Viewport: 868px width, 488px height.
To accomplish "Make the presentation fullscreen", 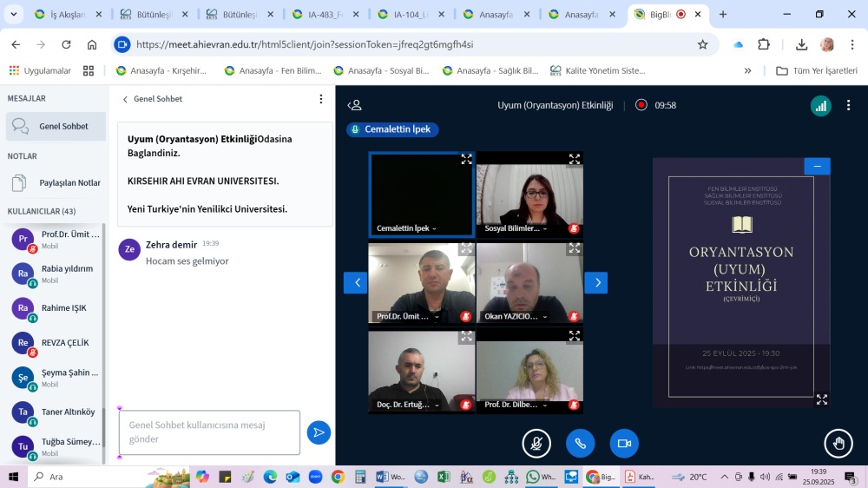I will (x=821, y=399).
